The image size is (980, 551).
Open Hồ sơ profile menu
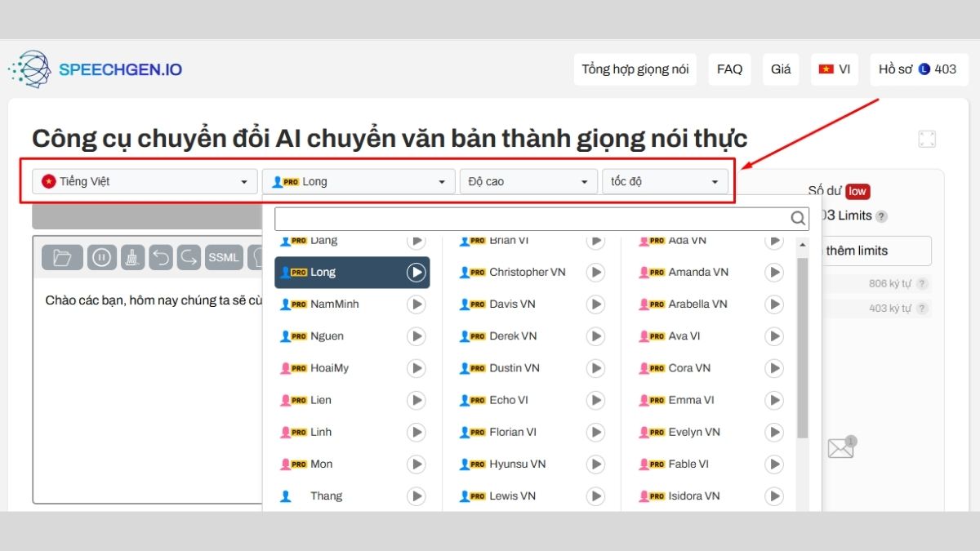(919, 69)
